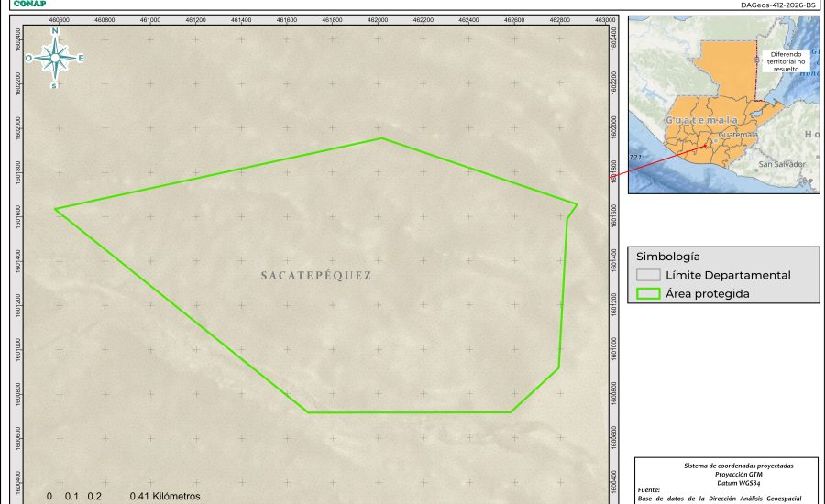Viewport: 825px width, 504px height.
Task: Click the 462000 coordinate label on top axis
Action: tap(378, 19)
